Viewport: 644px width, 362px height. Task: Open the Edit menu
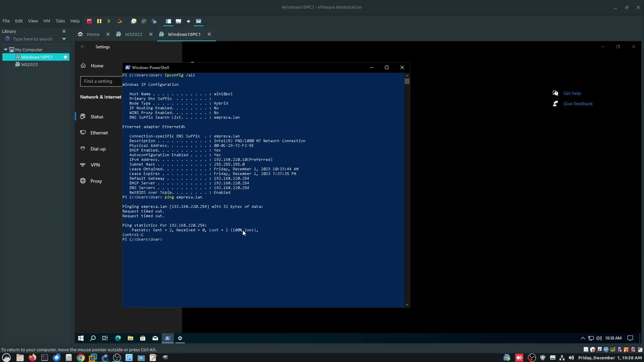click(19, 21)
